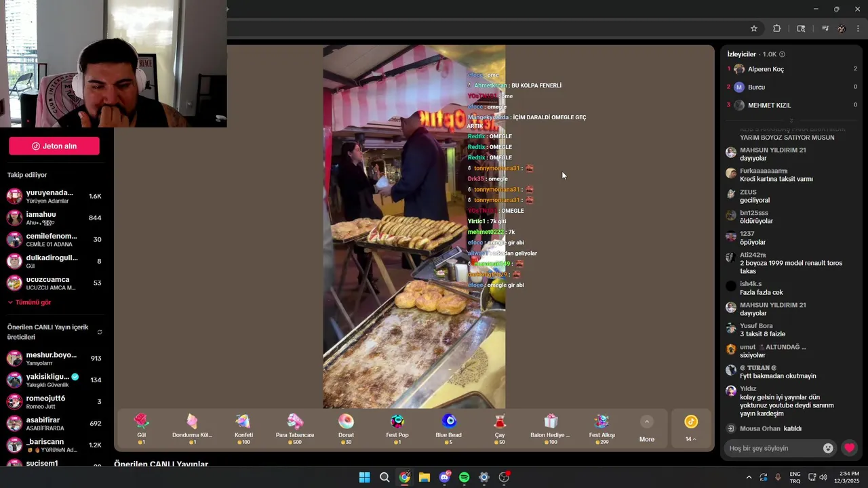Open ucuzcuamca followed channel
The width and height of the screenshot is (868, 488).
point(54,283)
